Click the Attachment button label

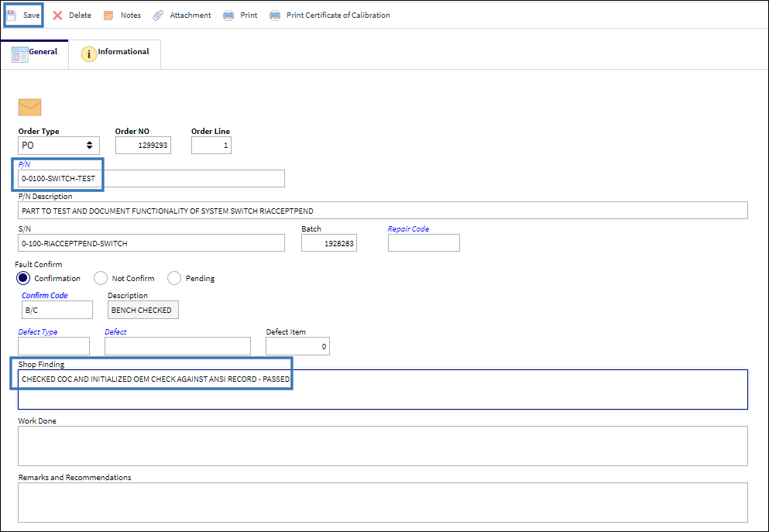point(191,15)
